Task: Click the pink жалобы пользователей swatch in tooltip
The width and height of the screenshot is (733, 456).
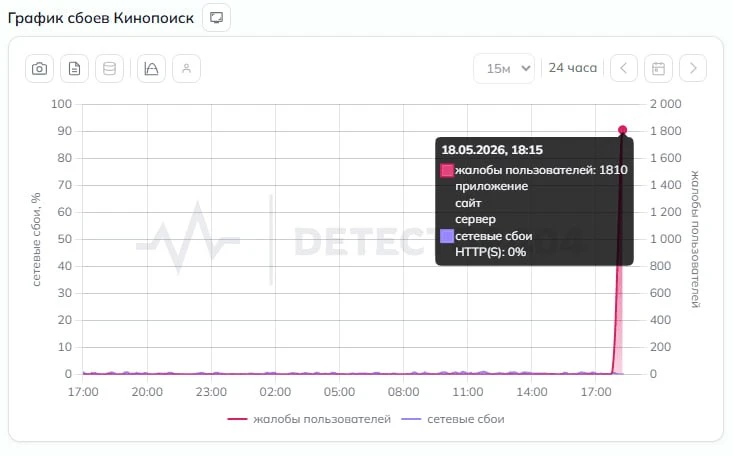Action: 447,170
